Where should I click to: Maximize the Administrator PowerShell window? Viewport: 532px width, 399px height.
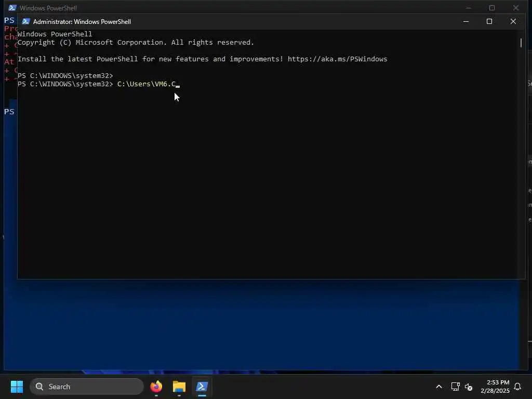coord(489,21)
